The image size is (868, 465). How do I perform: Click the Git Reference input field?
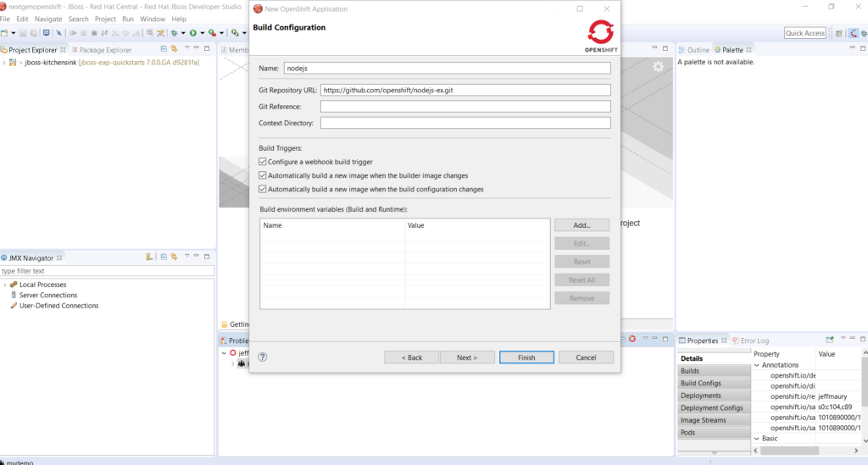465,107
